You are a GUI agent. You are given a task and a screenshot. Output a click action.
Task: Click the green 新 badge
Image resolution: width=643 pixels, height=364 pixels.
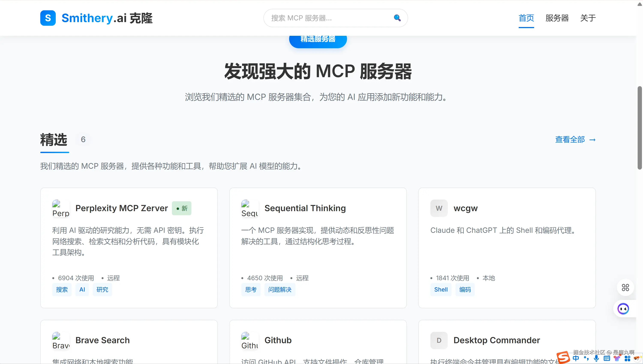(x=181, y=208)
